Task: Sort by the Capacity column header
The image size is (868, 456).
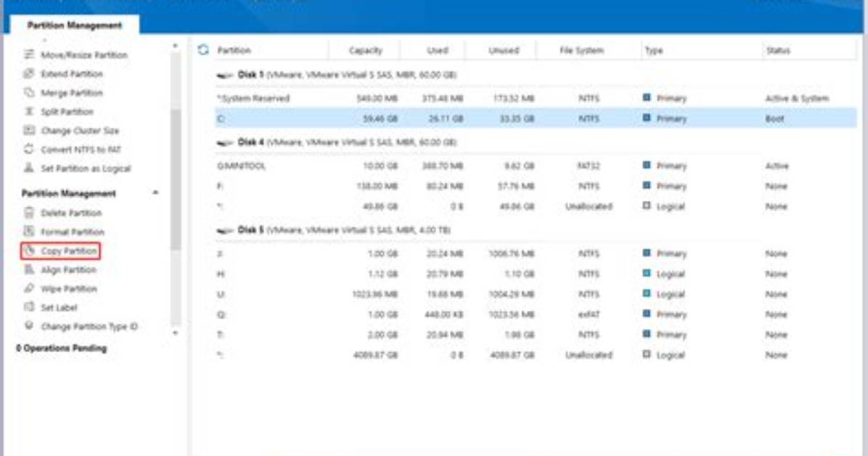Action: pos(365,50)
